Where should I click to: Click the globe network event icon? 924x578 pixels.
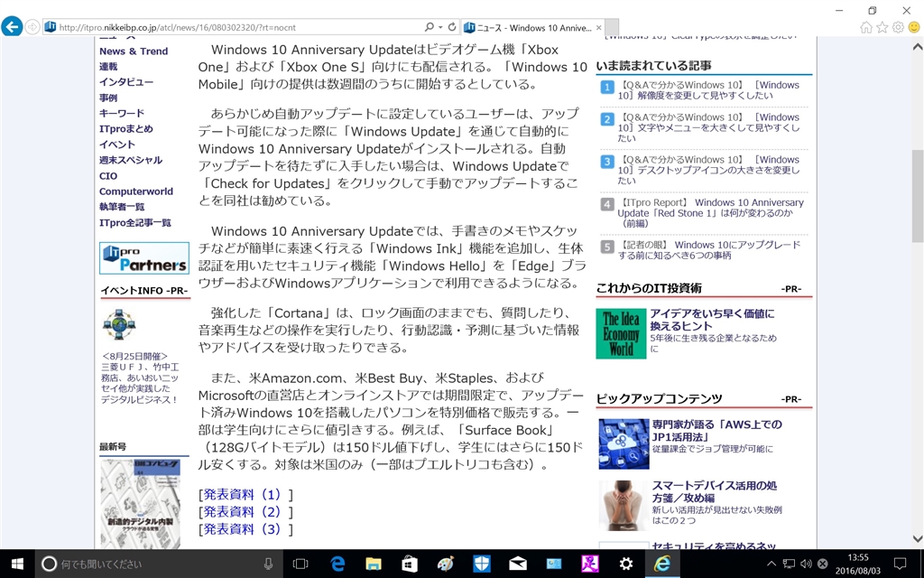119,324
